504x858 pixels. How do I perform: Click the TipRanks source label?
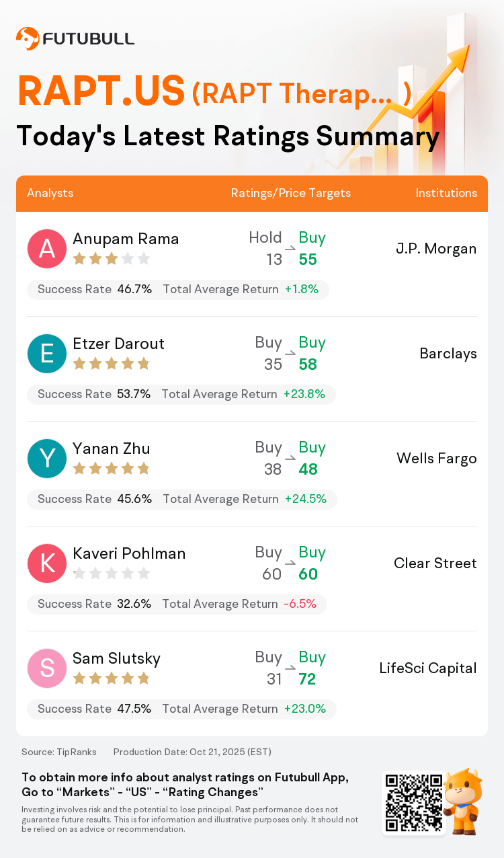(x=59, y=752)
